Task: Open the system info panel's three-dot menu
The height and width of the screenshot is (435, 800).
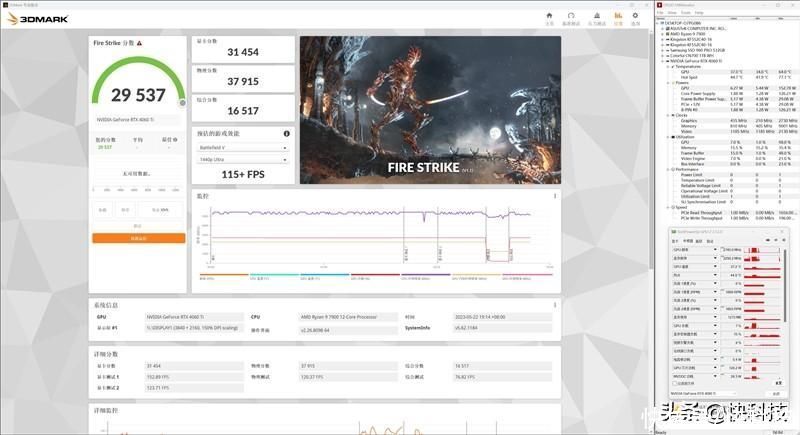Action: pos(555,305)
